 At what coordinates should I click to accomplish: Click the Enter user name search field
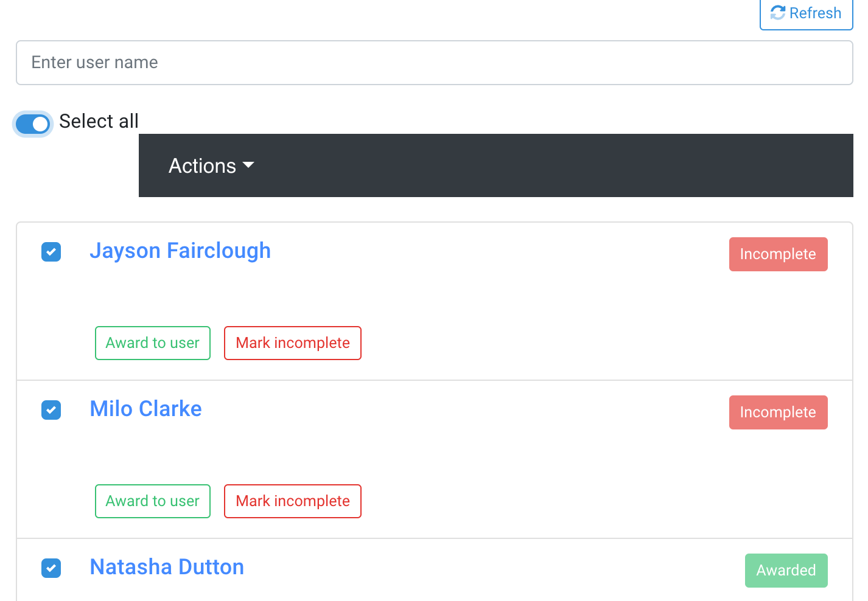pos(435,63)
